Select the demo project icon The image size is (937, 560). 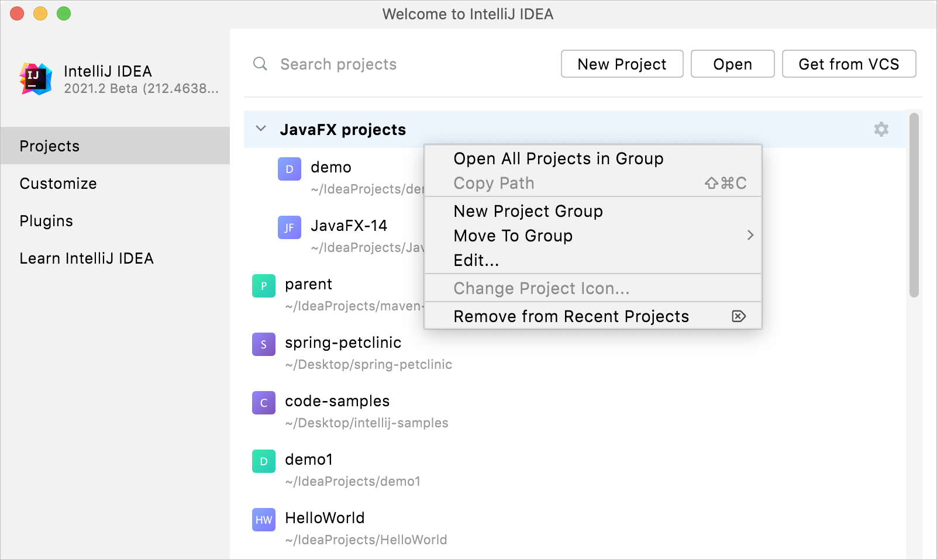pos(289,168)
